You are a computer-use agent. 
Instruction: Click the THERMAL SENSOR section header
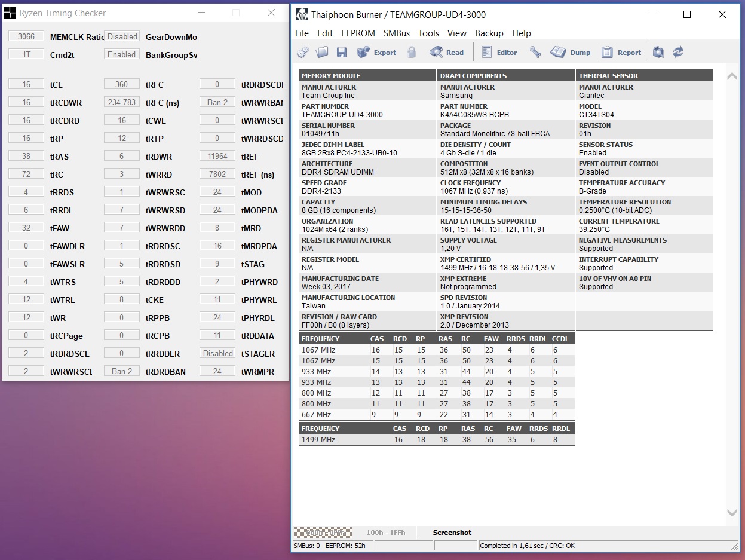tap(645, 76)
